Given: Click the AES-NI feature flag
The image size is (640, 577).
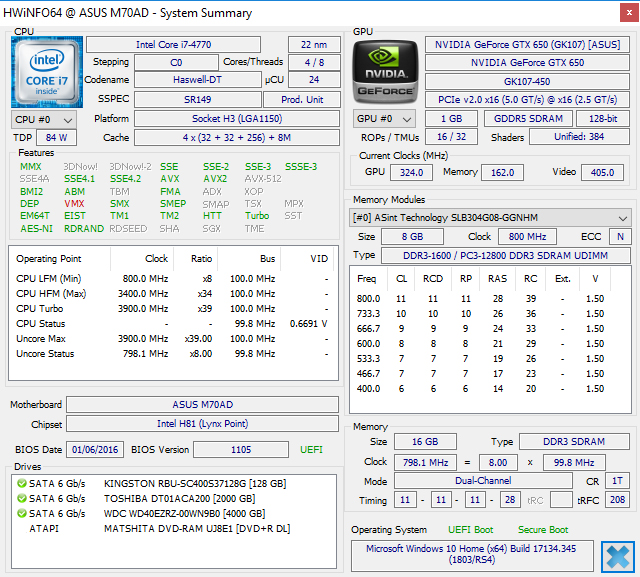Looking at the screenshot, I should [36, 229].
